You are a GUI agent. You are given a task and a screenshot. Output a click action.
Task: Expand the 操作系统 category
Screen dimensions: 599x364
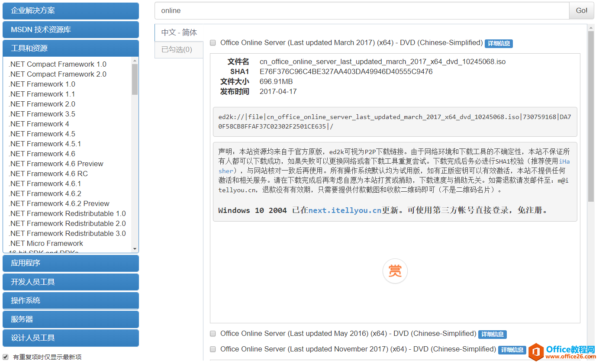point(71,300)
